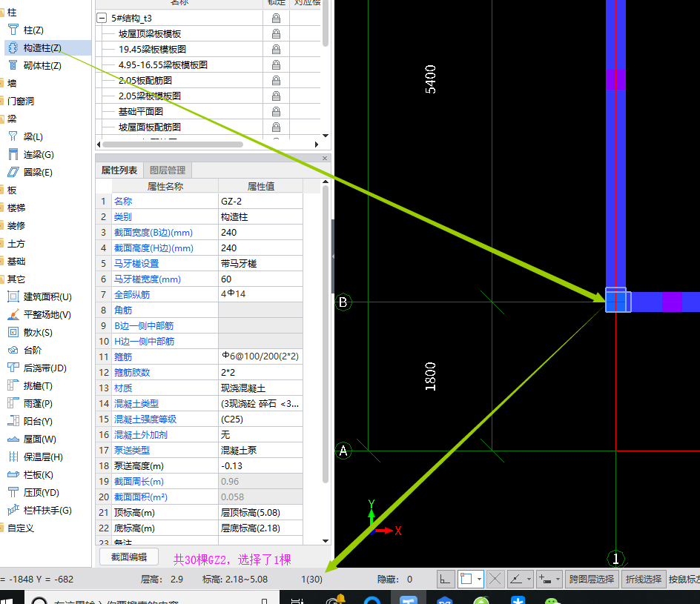Image resolution: width=700 pixels, height=604 pixels.
Task: Toggle lock for 2.05板配筋图
Action: pyautogui.click(x=277, y=81)
